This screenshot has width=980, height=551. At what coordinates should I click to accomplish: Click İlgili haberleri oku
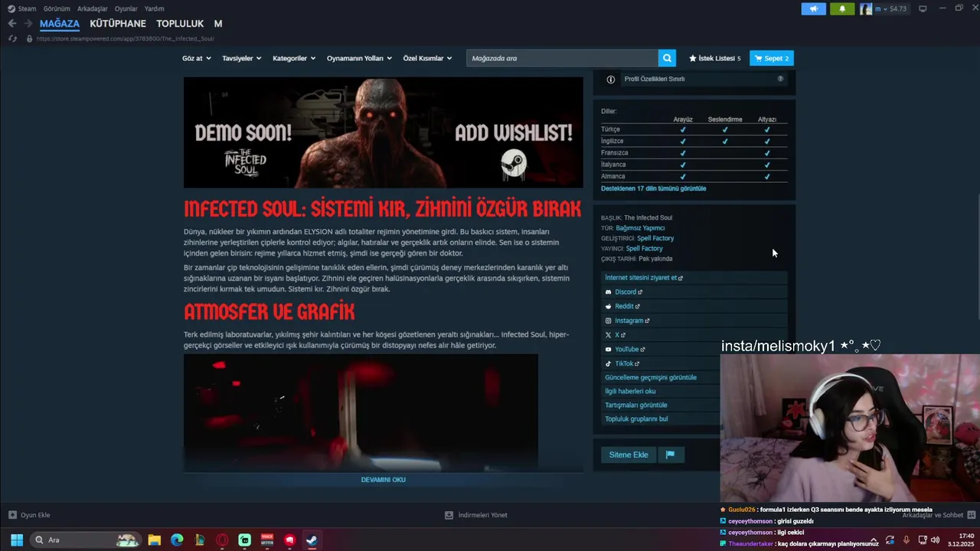point(630,391)
